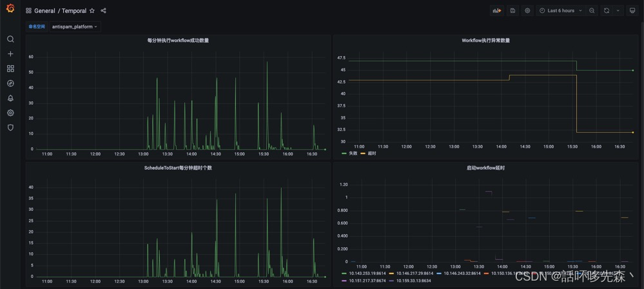Cycle the TV view mode
This screenshot has width=644, height=289.
pos(632,11)
